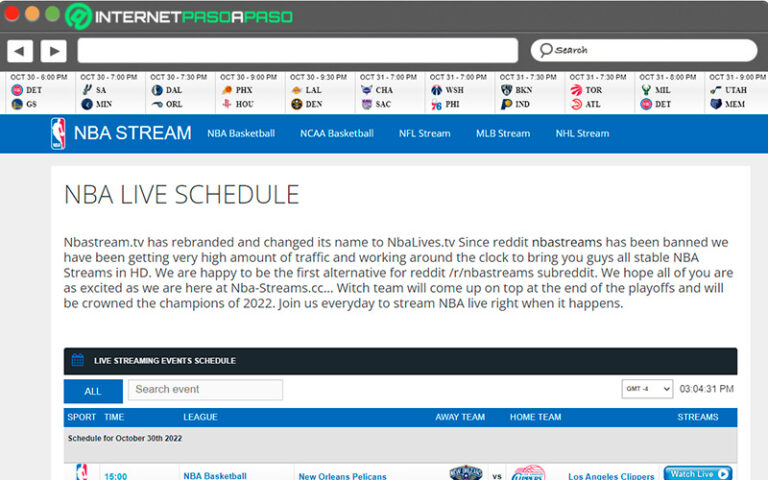This screenshot has width=768, height=480.
Task: Click the 'OCT 30 - 9:30 PM' game time text
Action: pos(318,77)
